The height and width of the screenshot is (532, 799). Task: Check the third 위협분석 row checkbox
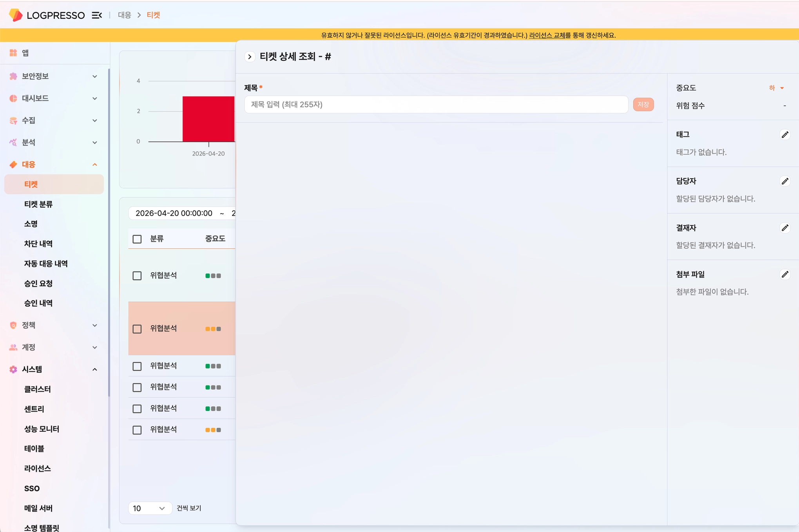[x=137, y=366]
